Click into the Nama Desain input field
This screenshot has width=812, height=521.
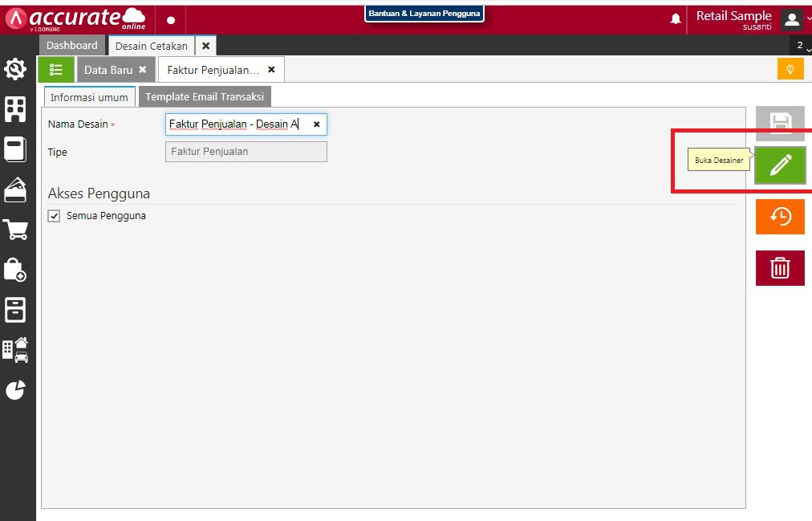click(237, 124)
